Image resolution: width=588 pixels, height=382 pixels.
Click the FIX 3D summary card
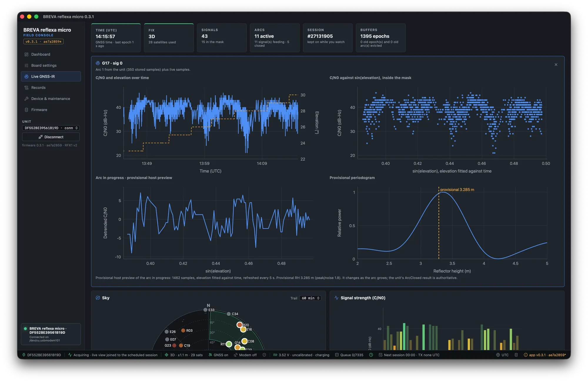[169, 38]
